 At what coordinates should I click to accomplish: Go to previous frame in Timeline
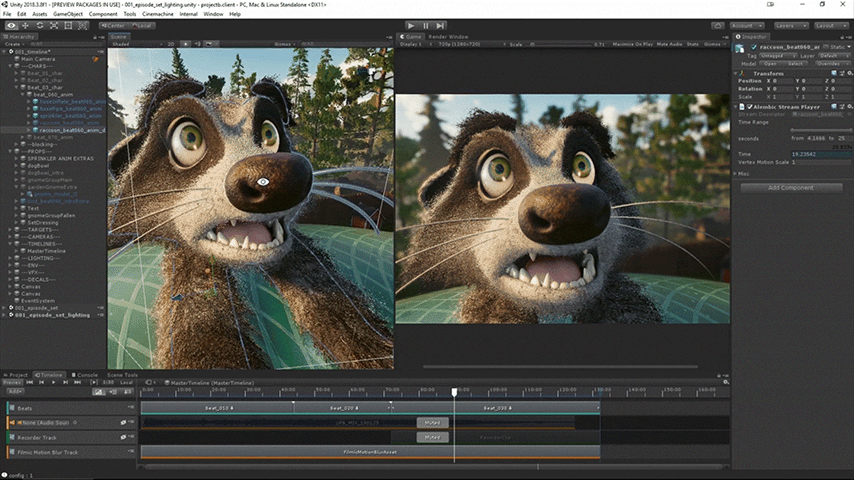[41, 382]
